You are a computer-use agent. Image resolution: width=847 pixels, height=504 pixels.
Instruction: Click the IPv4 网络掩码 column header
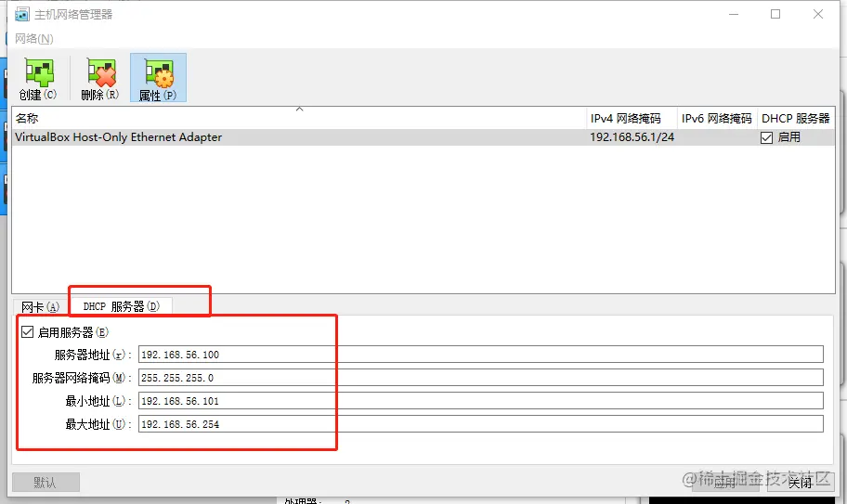tap(632, 118)
